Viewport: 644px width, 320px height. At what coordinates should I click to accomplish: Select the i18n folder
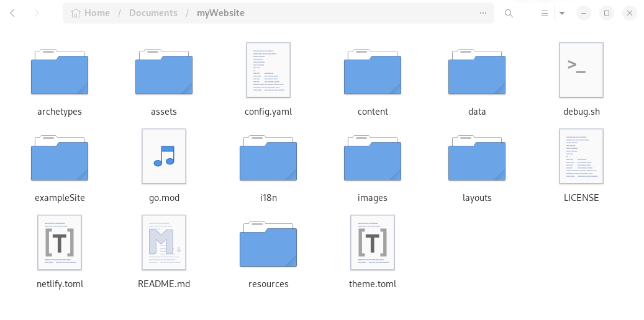(268, 158)
